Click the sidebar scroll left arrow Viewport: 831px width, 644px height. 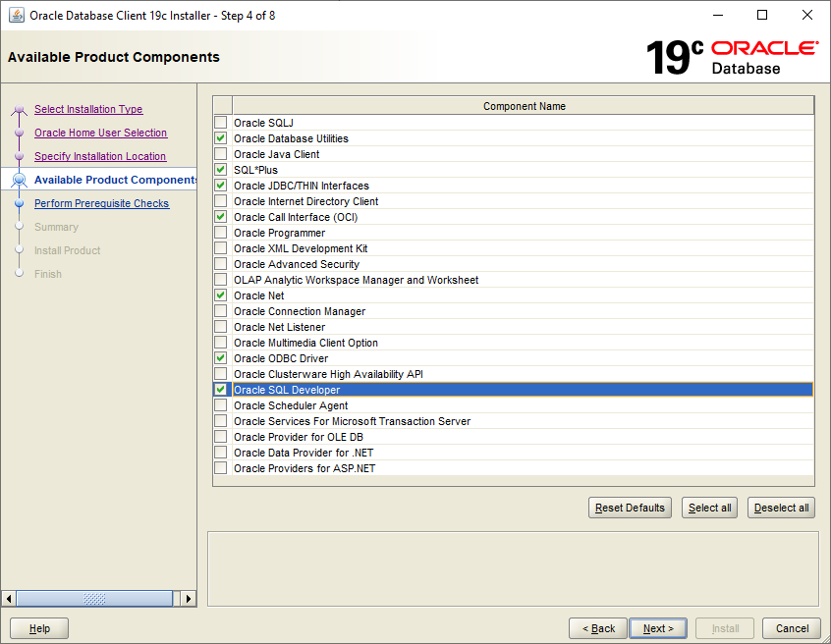(9, 599)
